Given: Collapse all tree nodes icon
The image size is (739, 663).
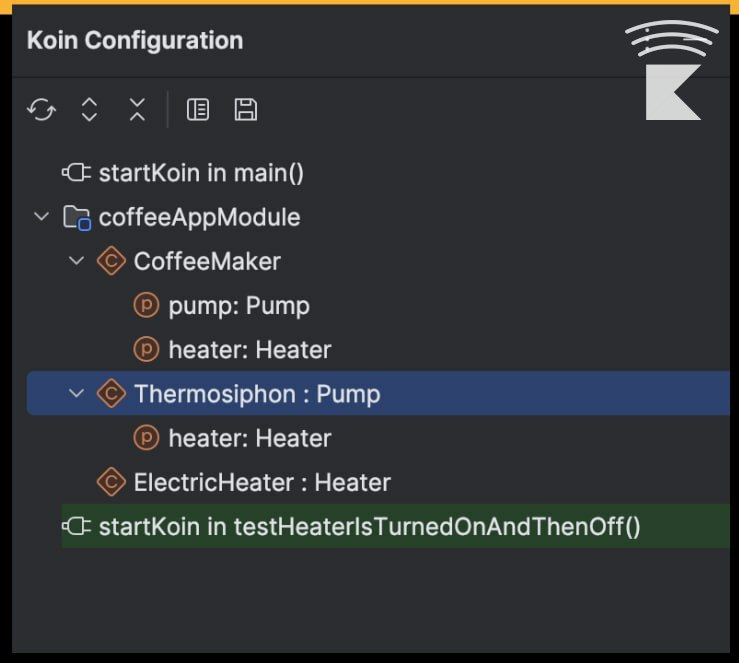Looking at the screenshot, I should pos(137,110).
